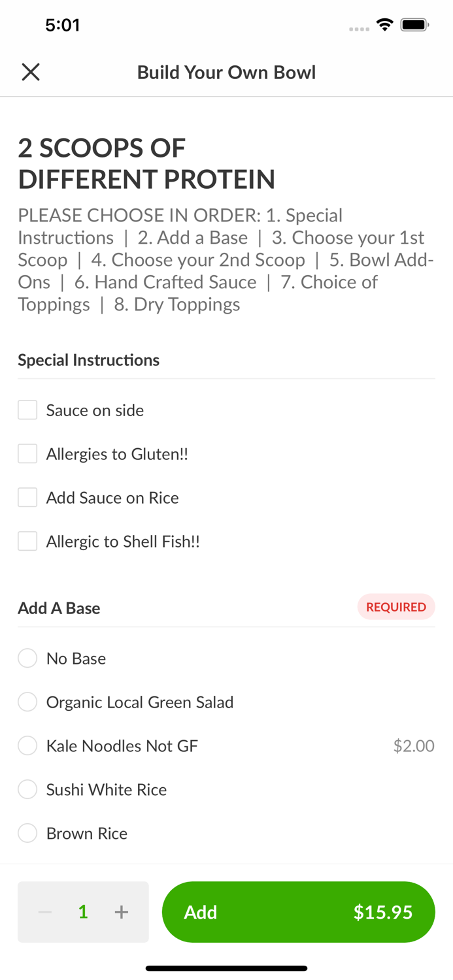Tap the "Special Instructions" section header
This screenshot has width=453, height=980.
[x=88, y=360]
